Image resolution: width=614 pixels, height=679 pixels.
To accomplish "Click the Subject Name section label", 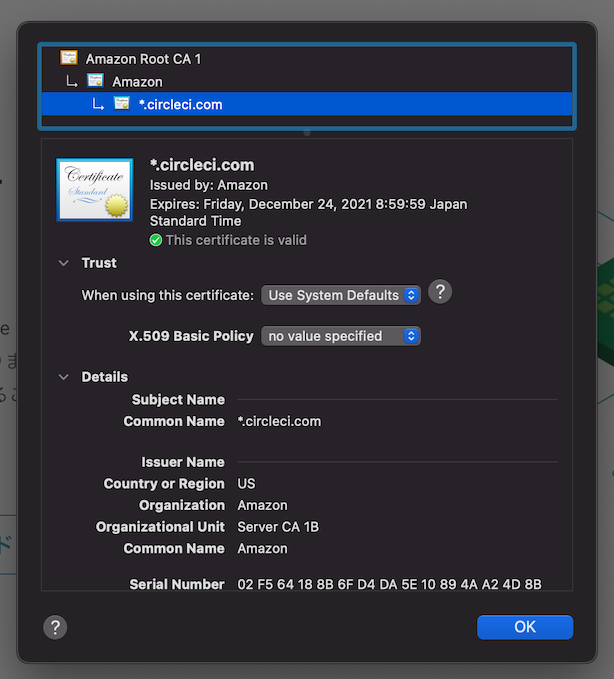I will pos(178,400).
